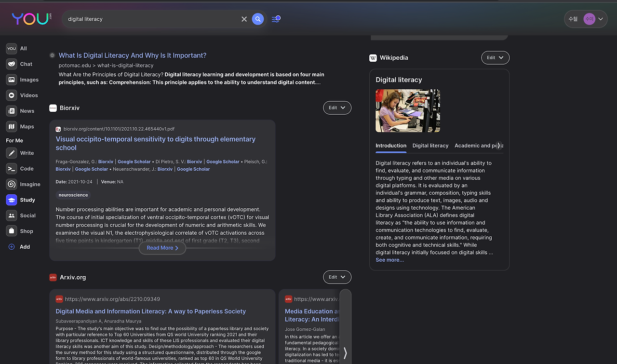The image size is (617, 364).
Task: Click the purple profile avatar
Action: pyautogui.click(x=589, y=19)
